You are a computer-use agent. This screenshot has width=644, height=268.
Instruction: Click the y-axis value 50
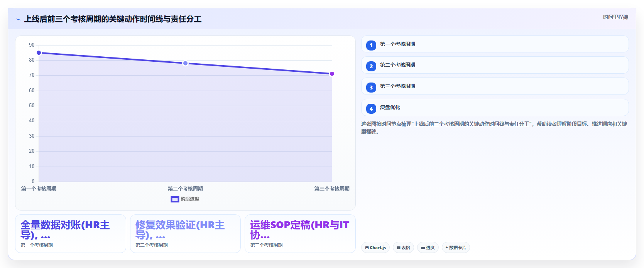32,106
